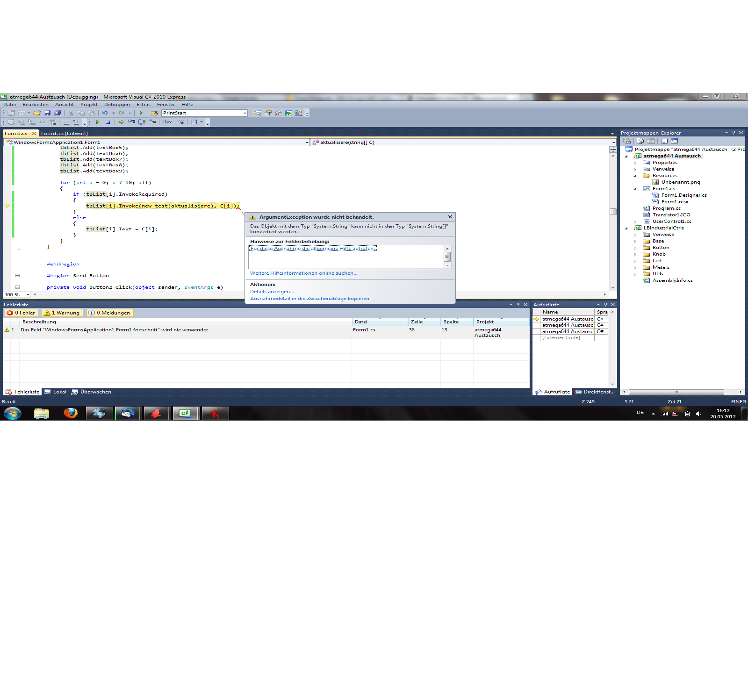Select Form1.Designer.cs in the solution tree
Screen dimensions: 748x700
click(684, 195)
